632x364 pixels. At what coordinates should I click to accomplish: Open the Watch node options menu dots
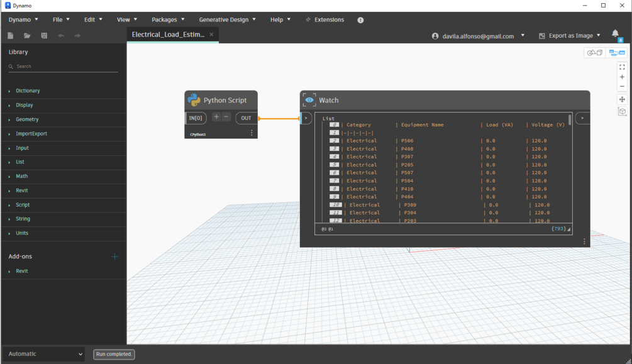584,241
